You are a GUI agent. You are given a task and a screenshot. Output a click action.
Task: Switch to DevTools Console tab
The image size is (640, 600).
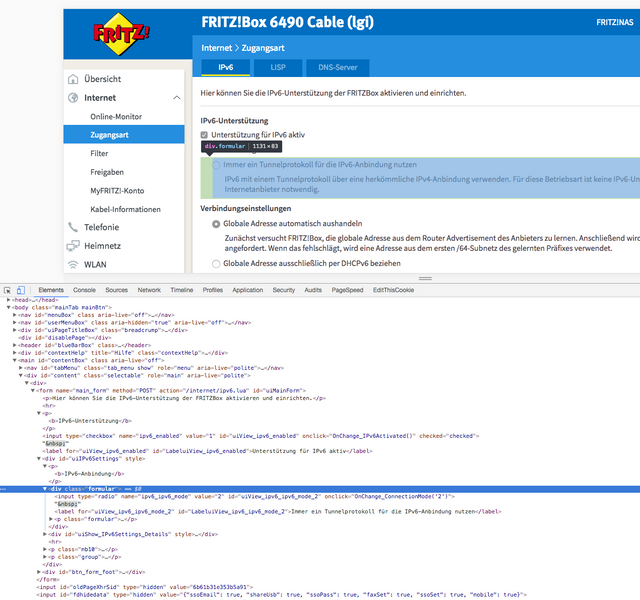coord(84,290)
